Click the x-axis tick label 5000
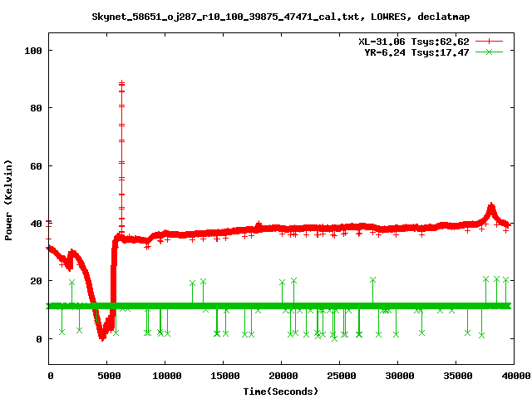The width and height of the screenshot is (532, 399). click(x=109, y=376)
